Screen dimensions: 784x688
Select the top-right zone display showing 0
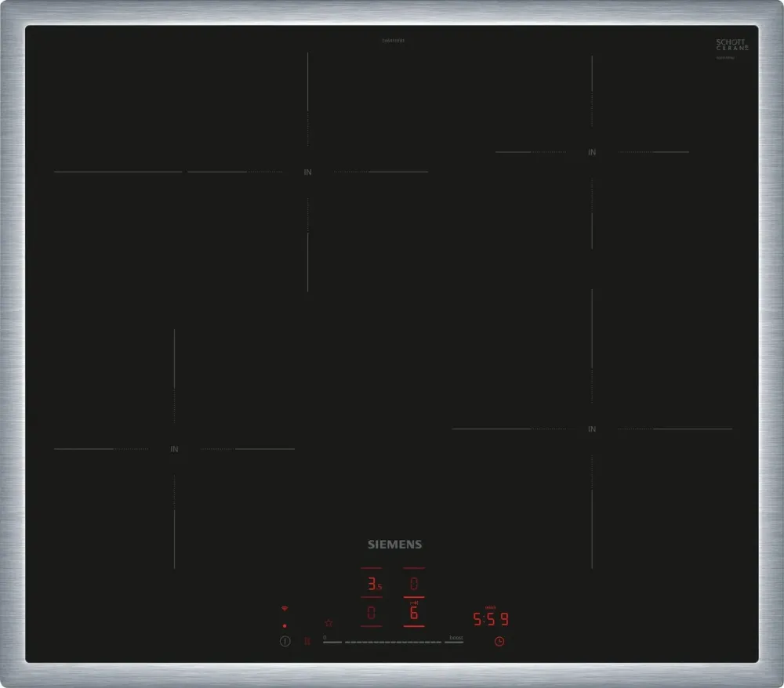click(414, 585)
